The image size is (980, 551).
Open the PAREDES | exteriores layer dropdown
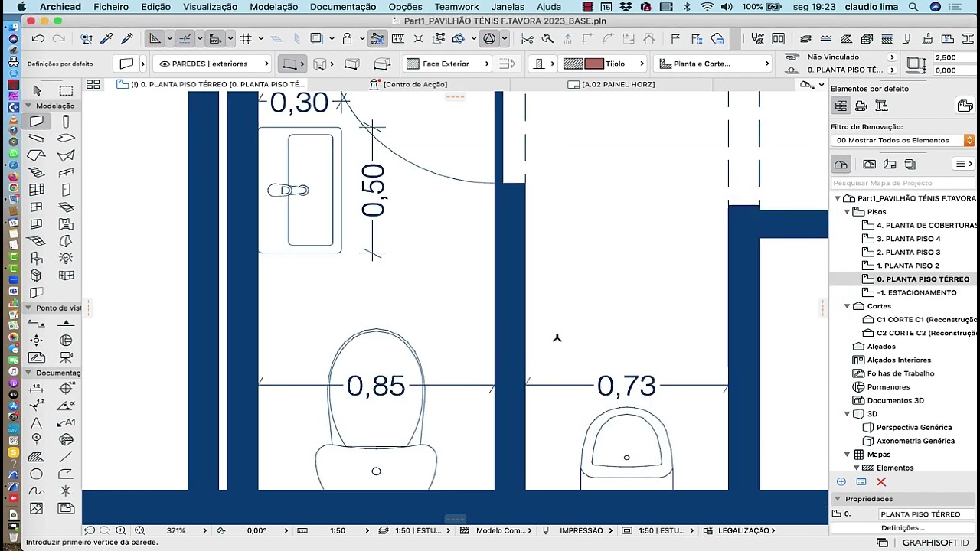(214, 64)
